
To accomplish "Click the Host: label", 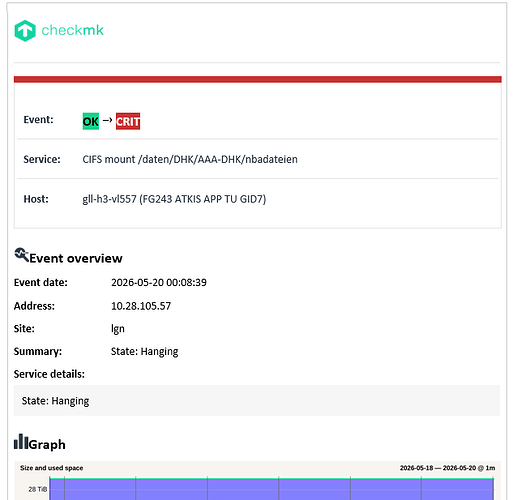I will 36,199.
